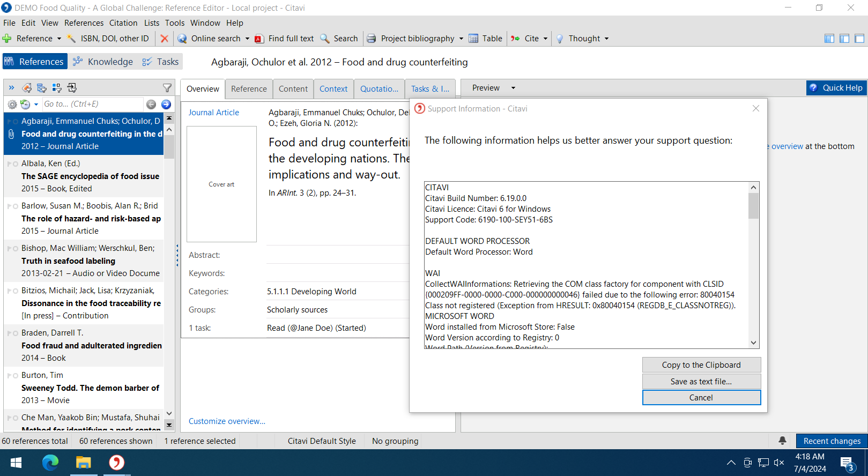Click the Journal Article type link
This screenshot has width=868, height=476.
tap(214, 113)
